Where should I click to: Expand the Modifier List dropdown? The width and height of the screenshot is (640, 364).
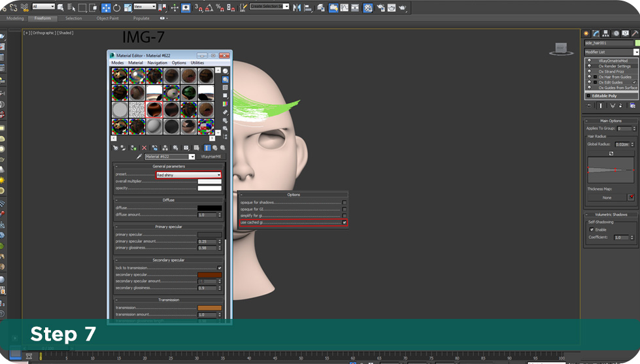pyautogui.click(x=636, y=52)
